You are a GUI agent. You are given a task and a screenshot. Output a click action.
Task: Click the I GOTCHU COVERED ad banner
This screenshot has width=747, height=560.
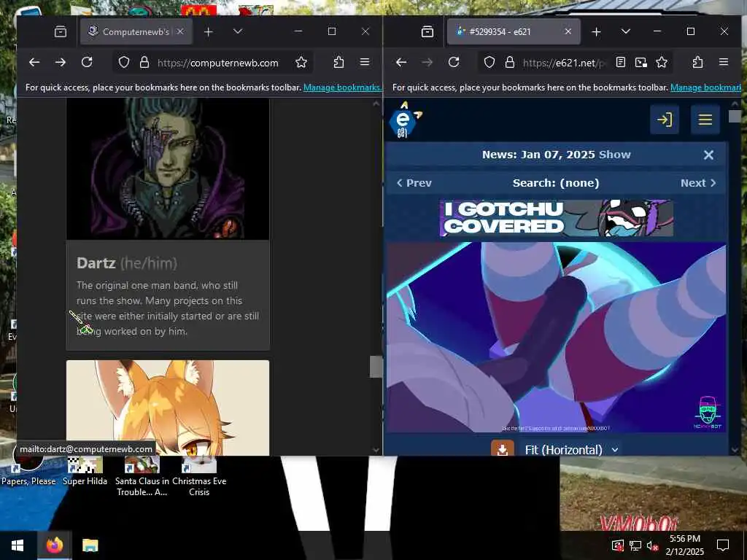[557, 218]
